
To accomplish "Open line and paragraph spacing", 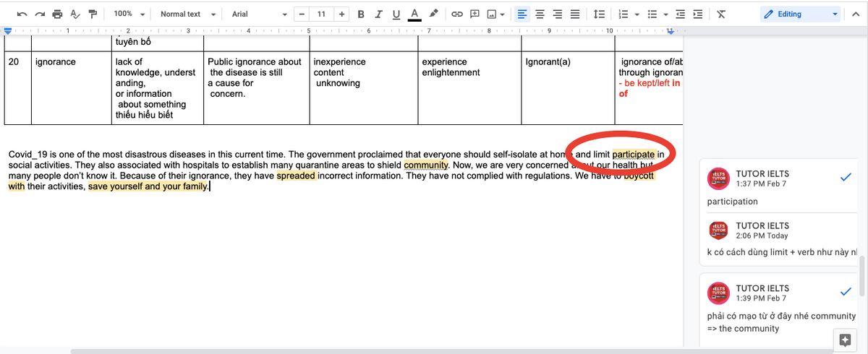I will click(598, 14).
